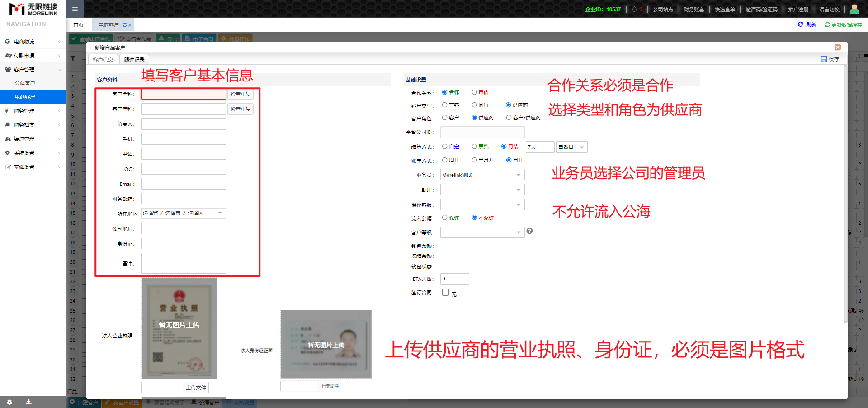Click the notification bell icon
The image size is (868, 408).
pyautogui.click(x=634, y=9)
